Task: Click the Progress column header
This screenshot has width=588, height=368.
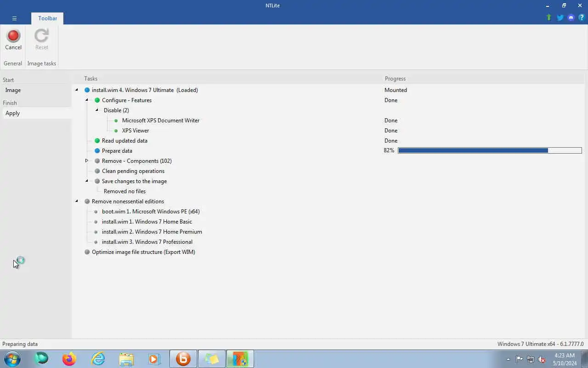Action: 395,79
